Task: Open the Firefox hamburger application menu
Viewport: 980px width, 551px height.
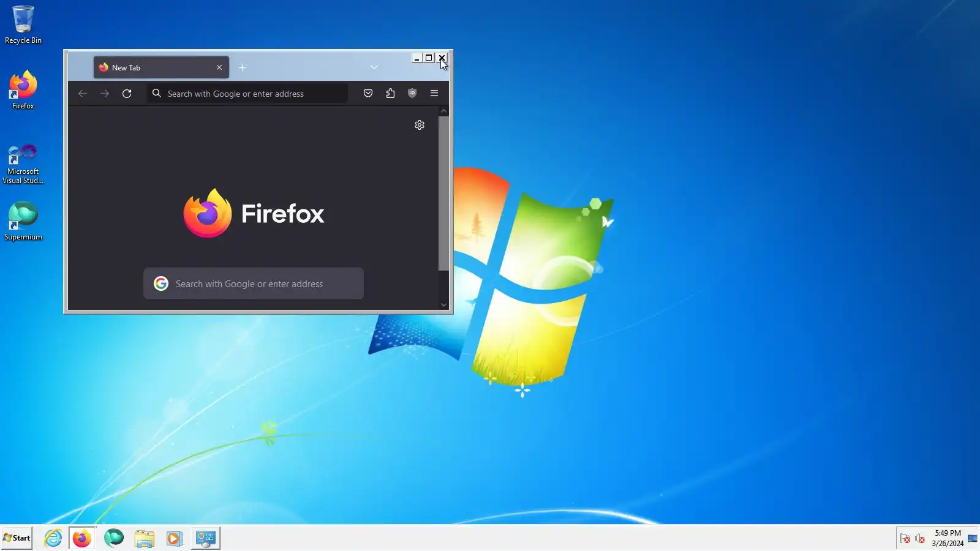Action: click(x=434, y=94)
